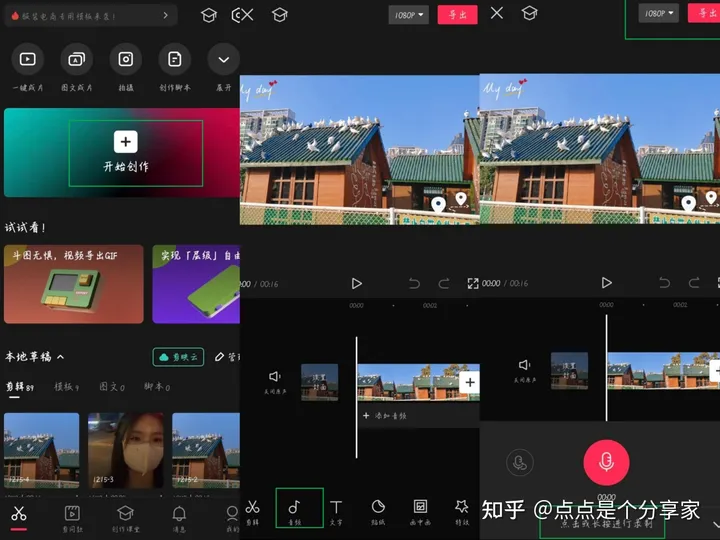Play the video in right editor
The image size is (720, 540).
(607, 283)
